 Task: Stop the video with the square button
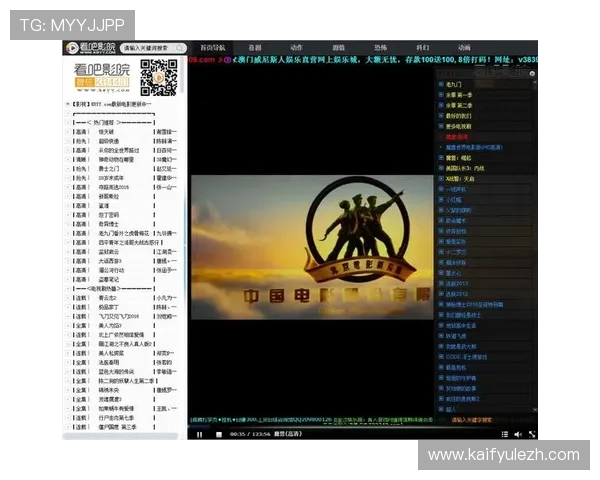[x=219, y=434]
